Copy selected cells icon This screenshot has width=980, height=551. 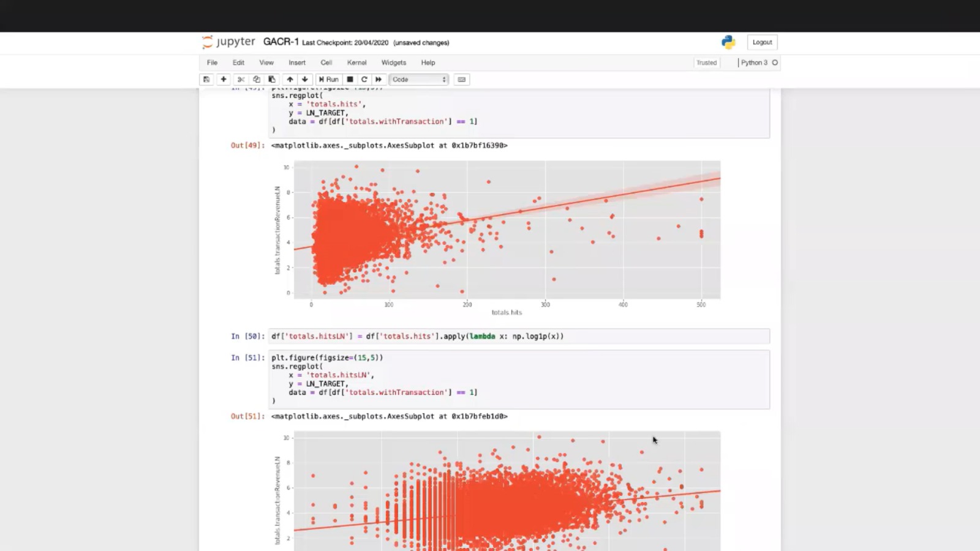(257, 80)
